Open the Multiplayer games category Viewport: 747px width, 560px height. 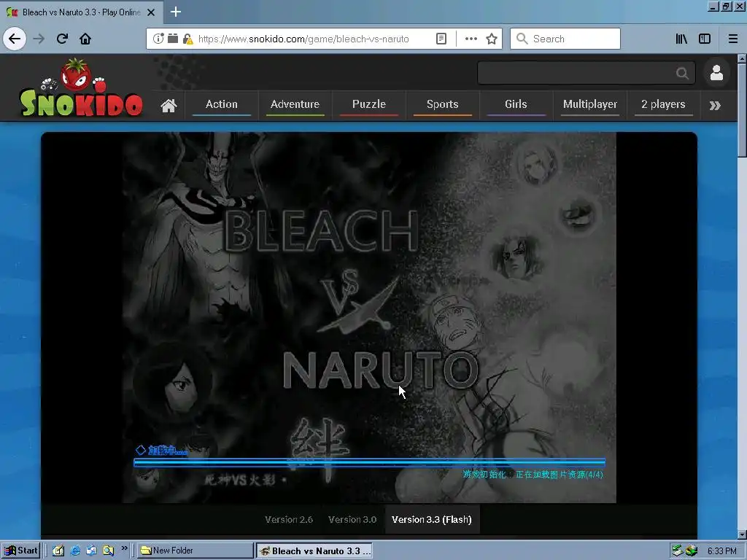click(x=589, y=104)
